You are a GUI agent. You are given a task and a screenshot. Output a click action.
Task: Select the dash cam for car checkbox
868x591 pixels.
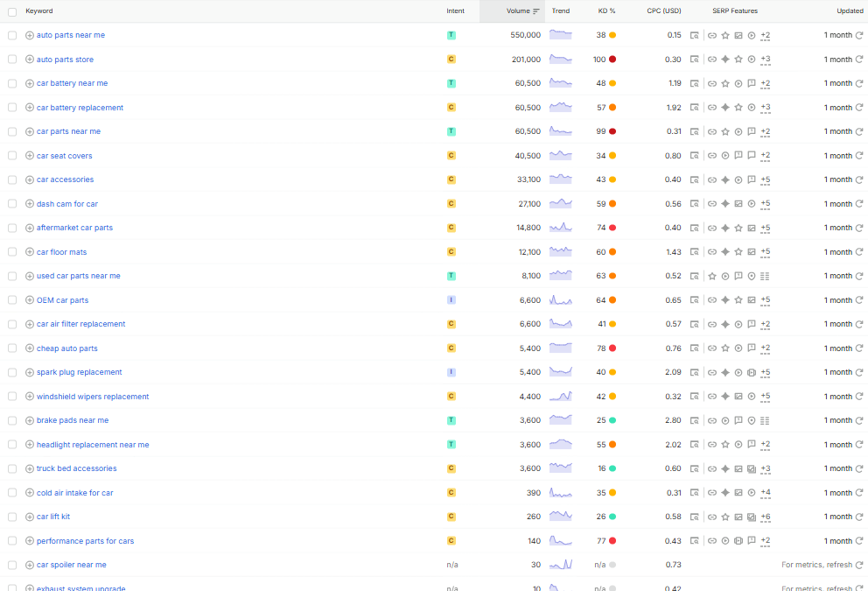12,204
